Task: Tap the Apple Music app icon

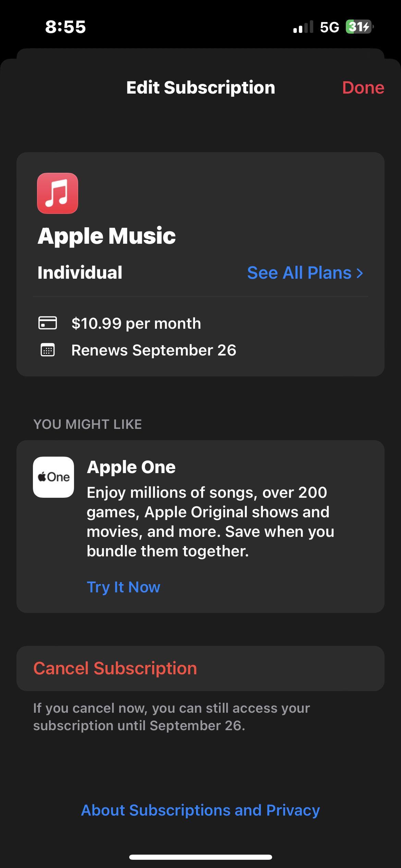Action: pos(58,193)
